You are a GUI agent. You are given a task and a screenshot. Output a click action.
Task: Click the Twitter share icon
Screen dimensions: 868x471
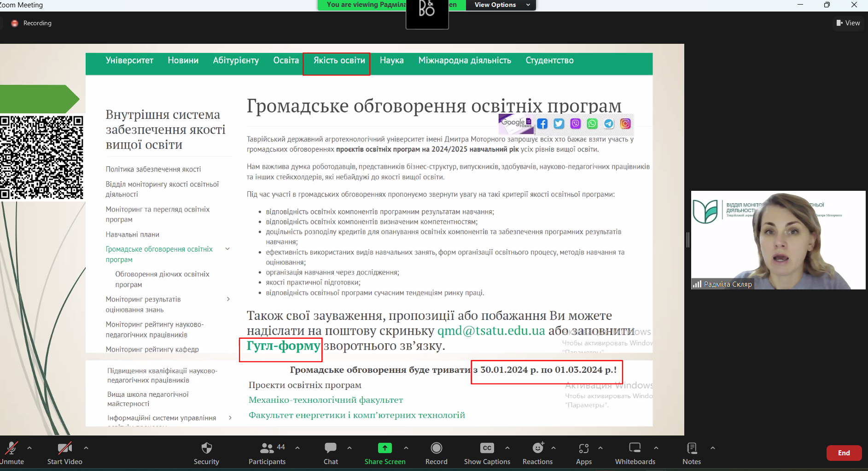pos(559,124)
